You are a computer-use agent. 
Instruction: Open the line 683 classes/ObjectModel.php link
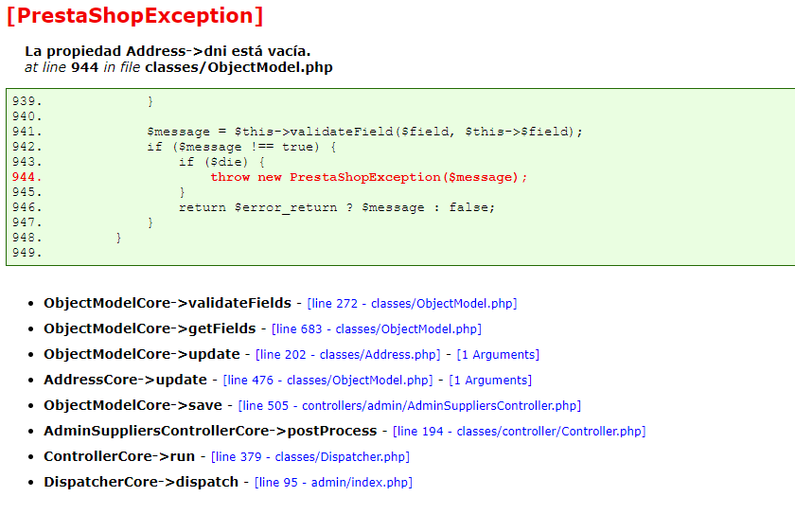coord(377,328)
